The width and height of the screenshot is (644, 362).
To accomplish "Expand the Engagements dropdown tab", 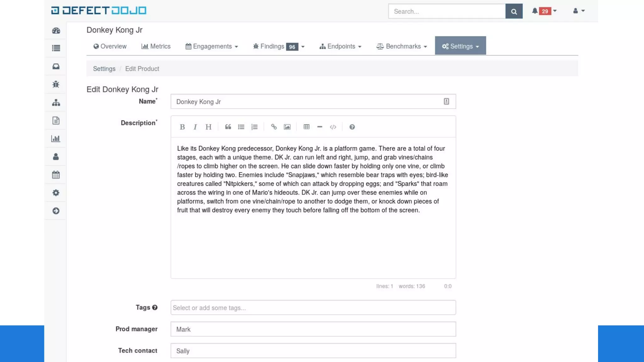I will tap(212, 46).
